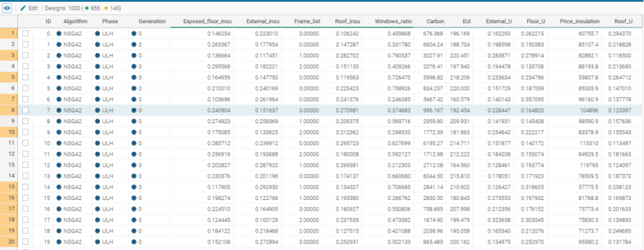This screenshot has width=644, height=250.
Task: Select row number 12 header
Action: (8, 154)
